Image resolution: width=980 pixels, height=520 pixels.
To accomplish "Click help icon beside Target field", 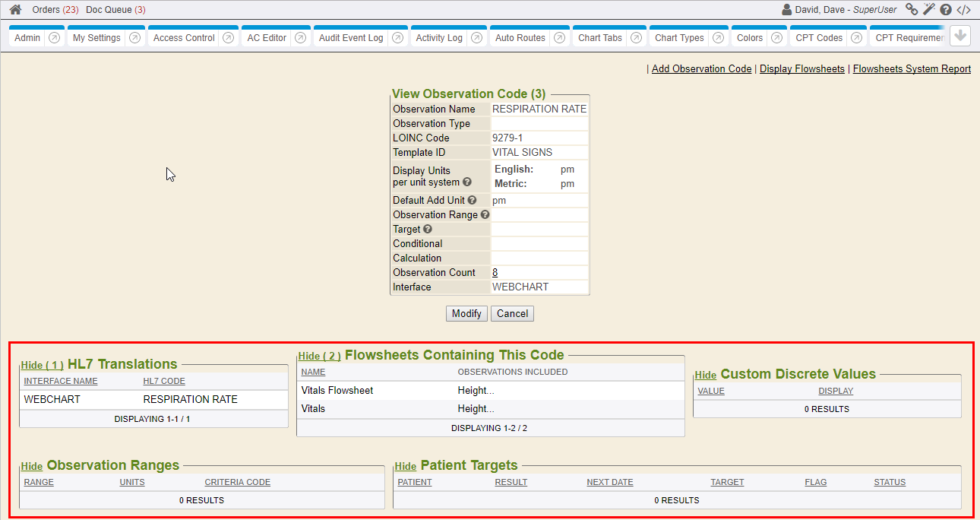I will click(x=428, y=230).
